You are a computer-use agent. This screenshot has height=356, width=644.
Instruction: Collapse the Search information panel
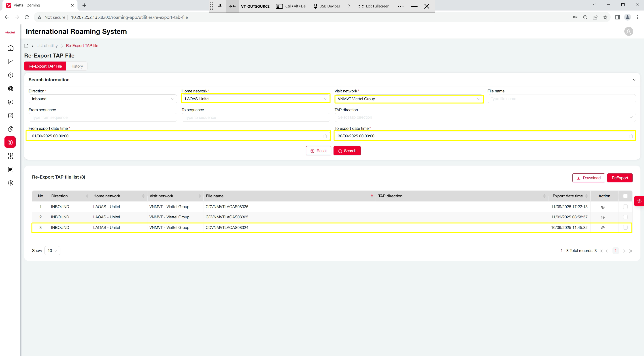[x=634, y=80]
